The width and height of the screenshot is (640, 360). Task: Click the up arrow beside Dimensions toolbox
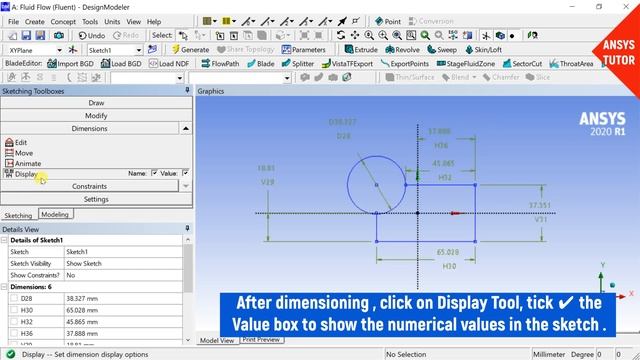(x=186, y=129)
